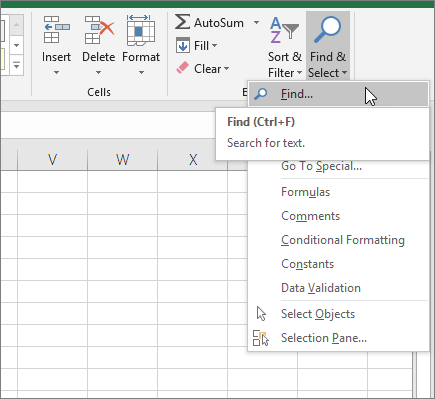
Task: Expand the styles gallery More arrow
Action: (16, 65)
